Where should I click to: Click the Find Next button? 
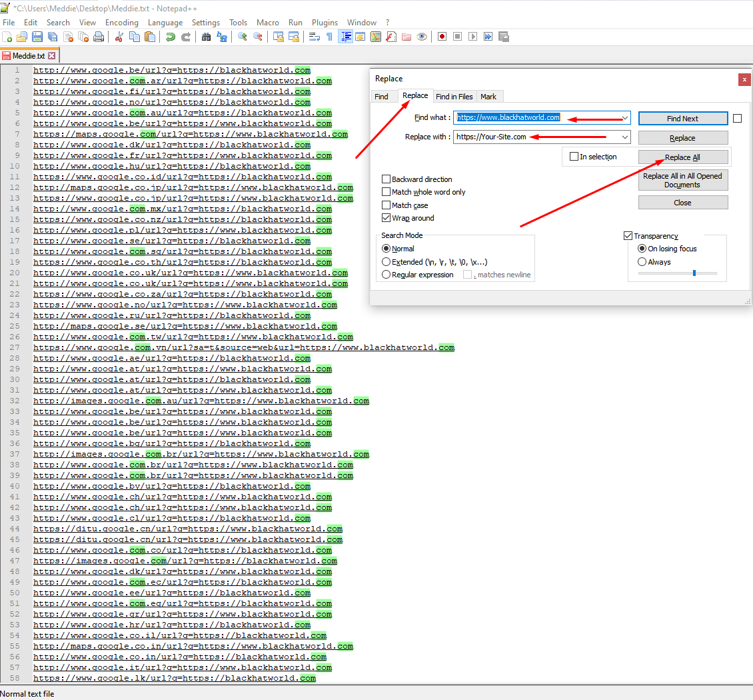[682, 118]
